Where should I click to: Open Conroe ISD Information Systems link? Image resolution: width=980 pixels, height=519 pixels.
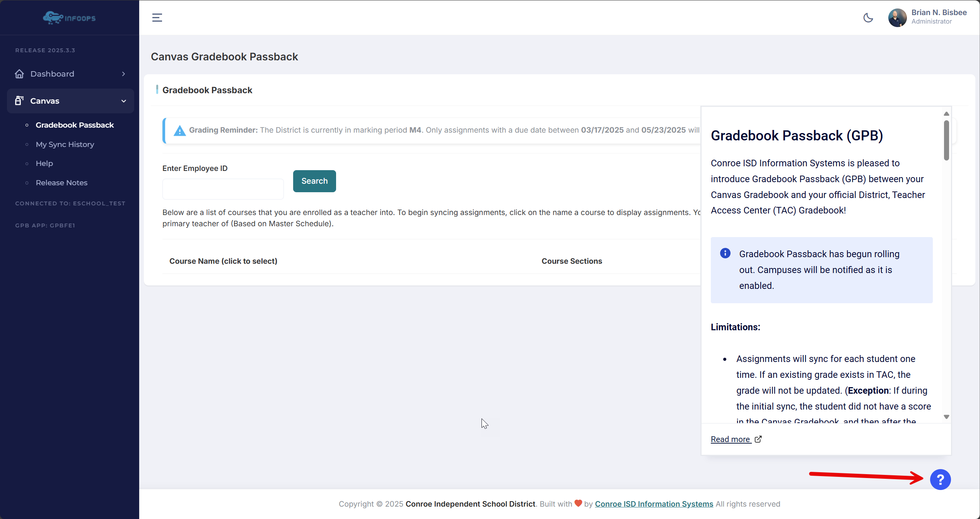654,504
